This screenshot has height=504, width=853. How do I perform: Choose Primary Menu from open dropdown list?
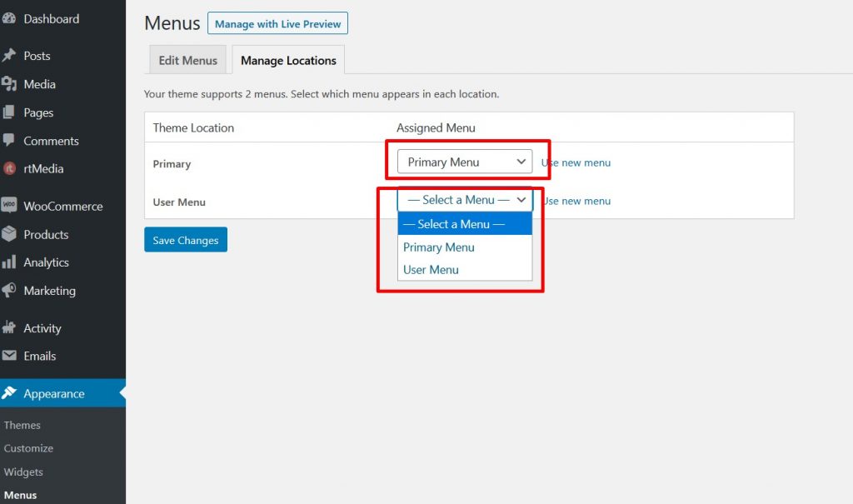click(x=465, y=247)
